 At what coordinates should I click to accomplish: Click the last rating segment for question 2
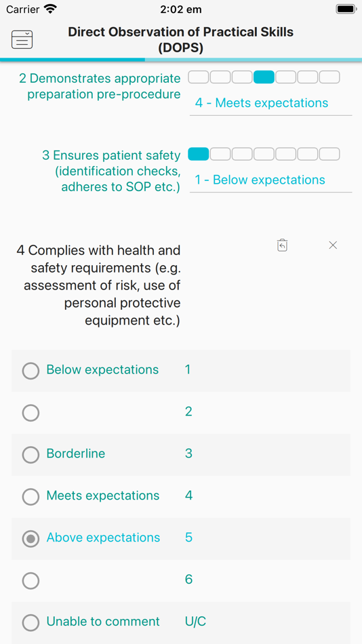coord(329,77)
